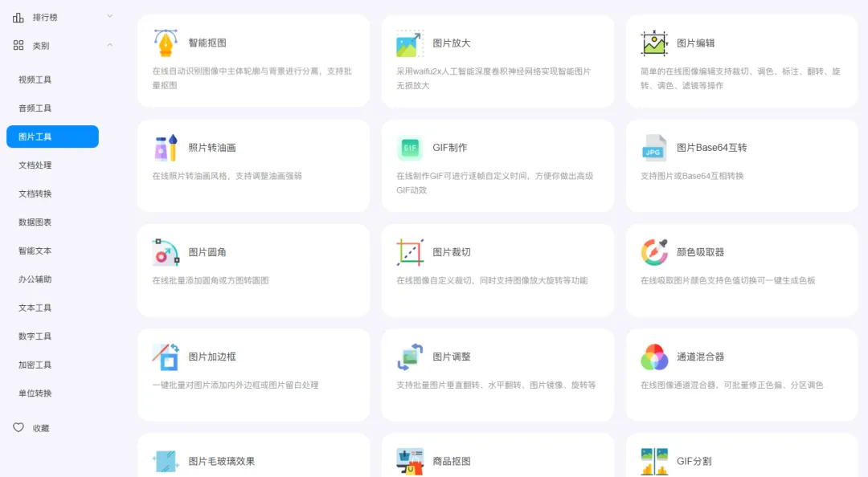Image resolution: width=868 pixels, height=477 pixels.
Task: Open 加密工具 category
Action: pos(35,365)
